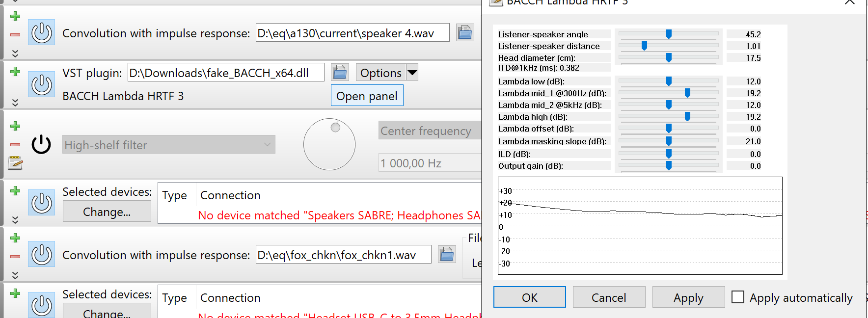Click the Type column header under Speakers SABRE
Image resolution: width=868 pixels, height=318 pixels.
pos(174,195)
